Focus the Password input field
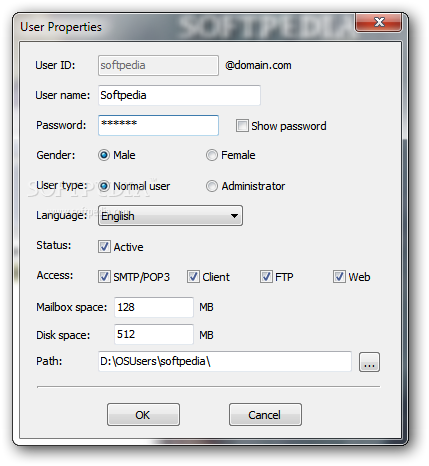Viewport: 429px width, 466px height. pyautogui.click(x=158, y=125)
